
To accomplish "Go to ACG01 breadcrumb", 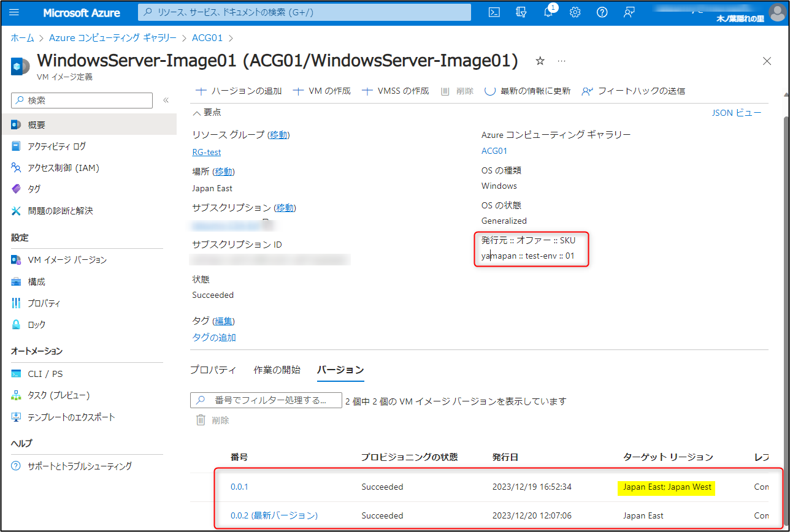I will (x=207, y=38).
